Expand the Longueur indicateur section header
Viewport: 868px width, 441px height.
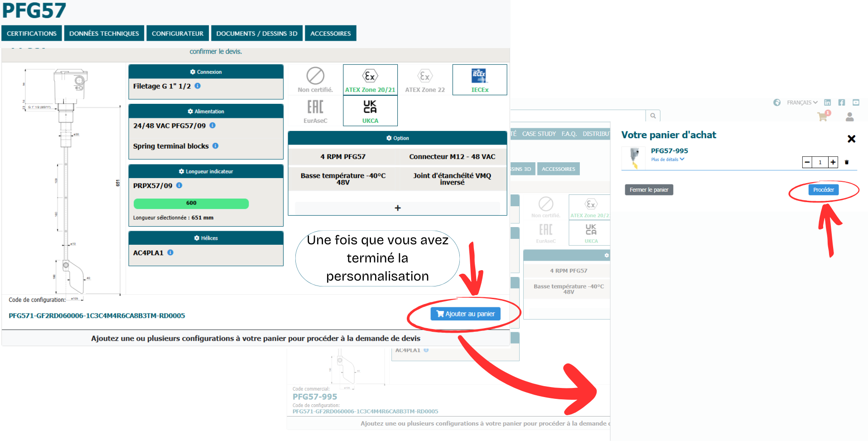click(206, 171)
